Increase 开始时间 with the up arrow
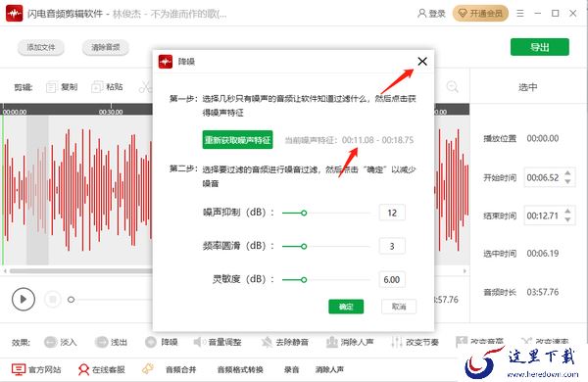588x382 pixels. 567,172
